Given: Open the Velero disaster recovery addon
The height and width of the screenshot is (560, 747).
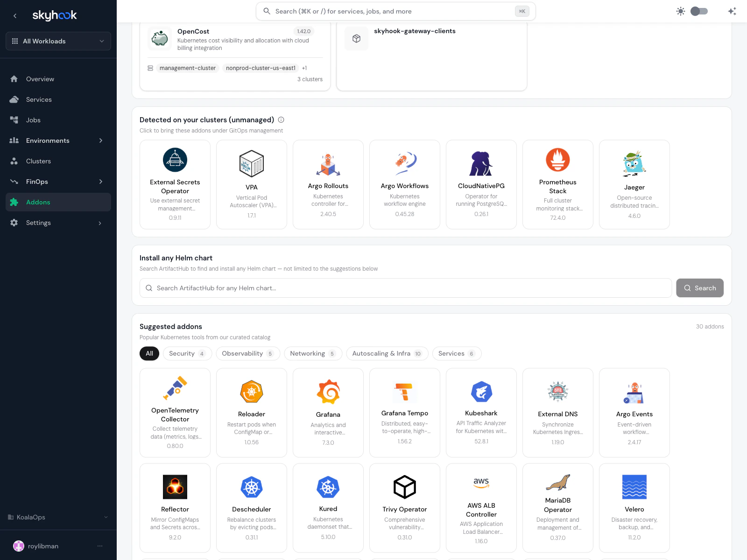Looking at the screenshot, I should [x=634, y=508].
